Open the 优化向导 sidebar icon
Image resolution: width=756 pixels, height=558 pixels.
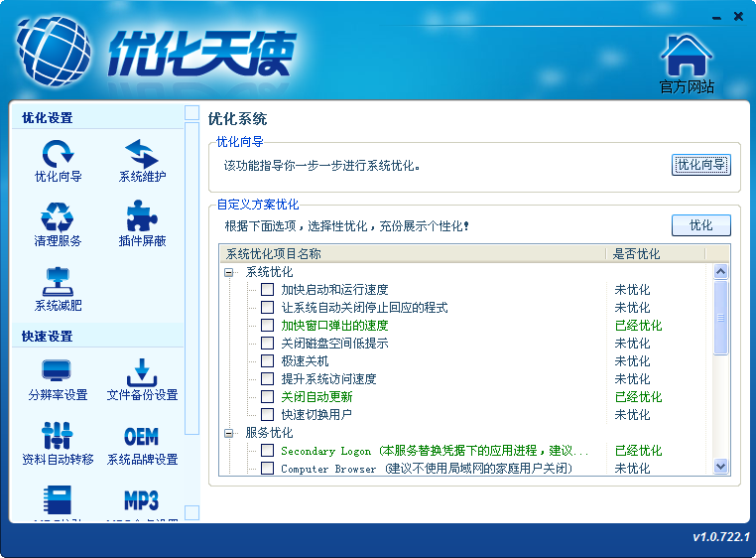point(58,156)
